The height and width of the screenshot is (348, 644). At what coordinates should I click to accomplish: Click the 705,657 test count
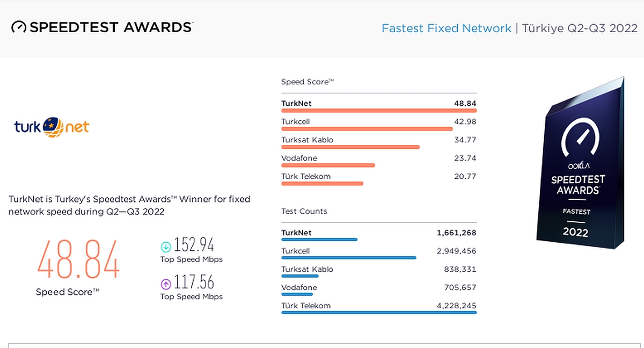(x=459, y=287)
